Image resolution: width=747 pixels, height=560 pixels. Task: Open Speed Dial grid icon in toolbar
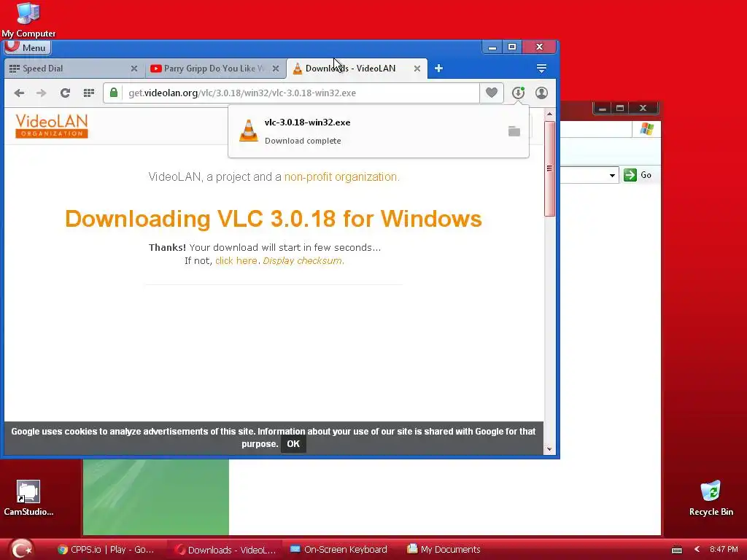(88, 93)
